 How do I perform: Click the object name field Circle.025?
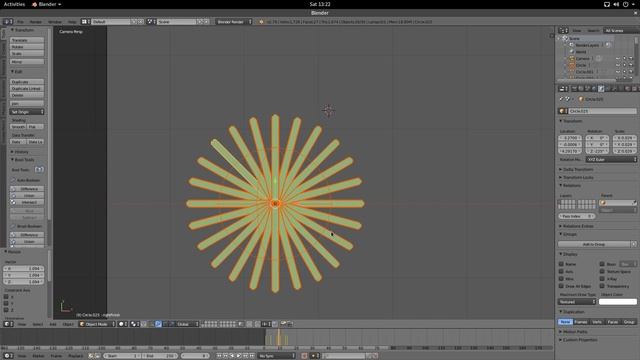pos(601,111)
